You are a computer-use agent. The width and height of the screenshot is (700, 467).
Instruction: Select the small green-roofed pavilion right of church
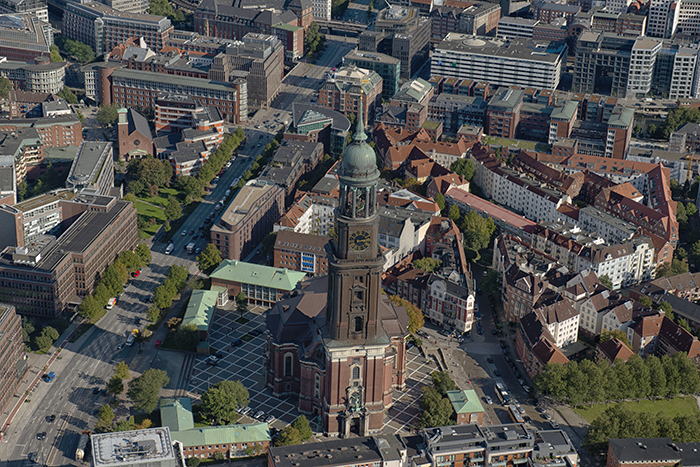click(465, 403)
